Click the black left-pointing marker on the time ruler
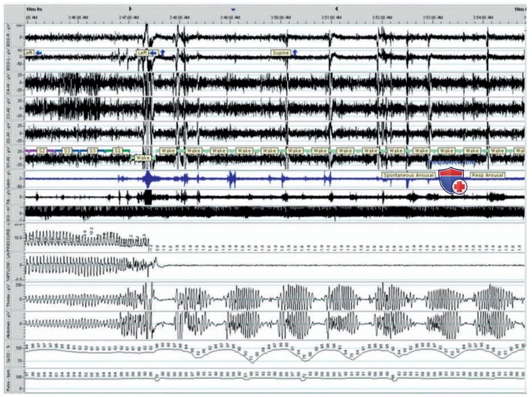 click(x=336, y=9)
